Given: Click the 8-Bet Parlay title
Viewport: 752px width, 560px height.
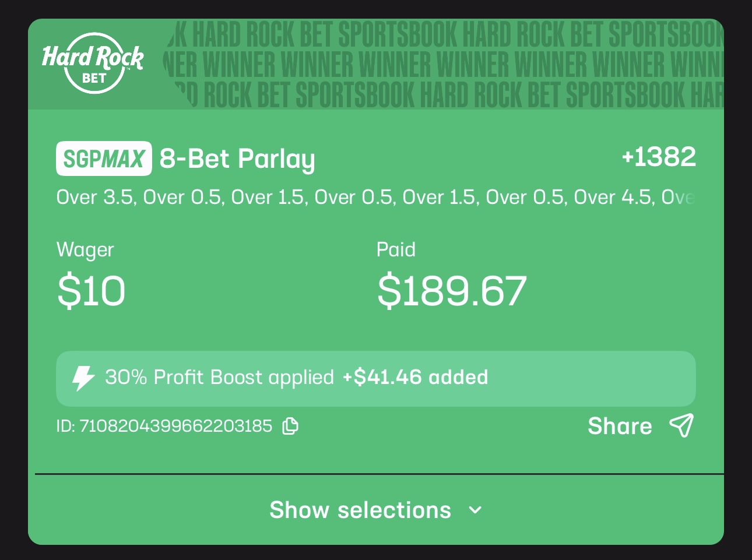Looking at the screenshot, I should [x=237, y=159].
